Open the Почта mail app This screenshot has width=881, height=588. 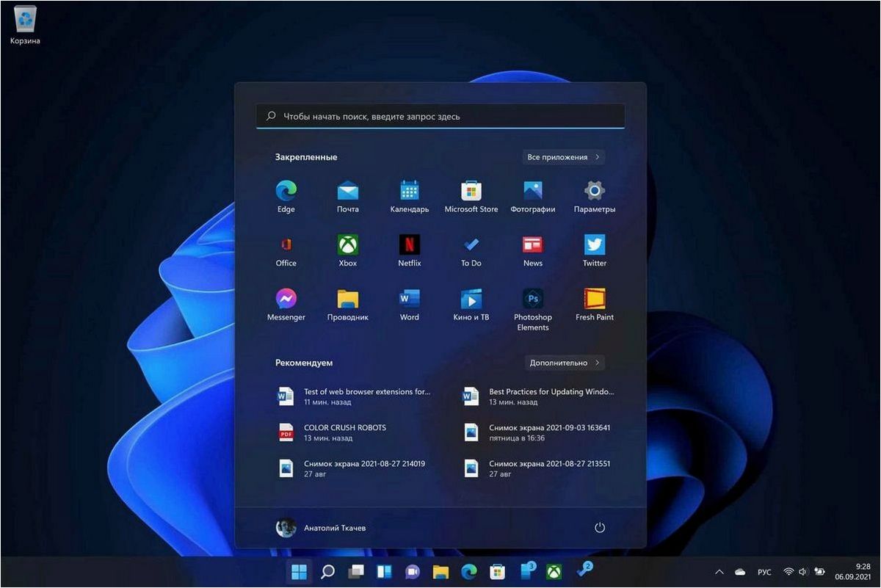(348, 197)
